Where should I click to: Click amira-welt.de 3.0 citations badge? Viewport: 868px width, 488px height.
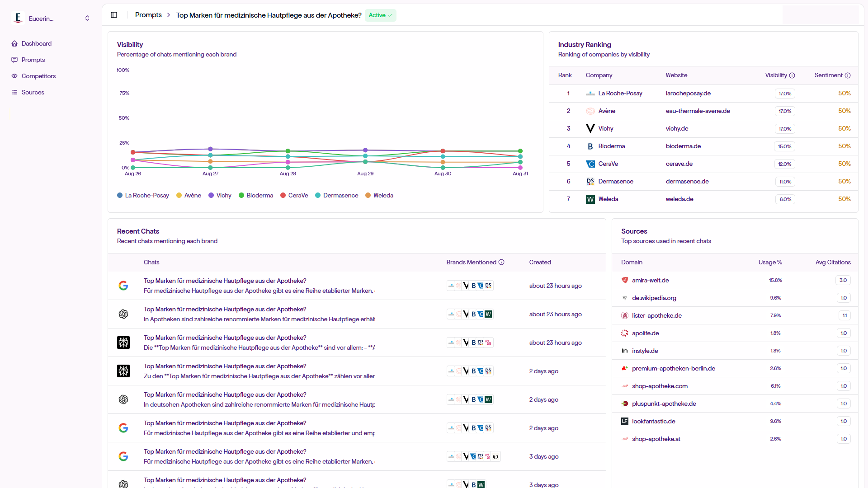843,280
